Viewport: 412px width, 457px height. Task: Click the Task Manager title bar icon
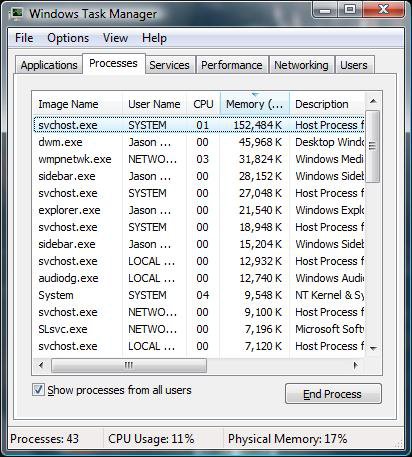[16, 14]
